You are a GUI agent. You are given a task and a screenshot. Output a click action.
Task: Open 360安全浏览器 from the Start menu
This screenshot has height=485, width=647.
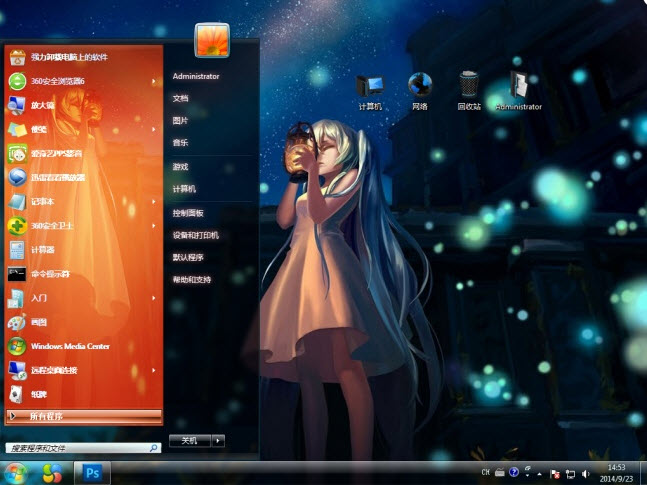[x=60, y=81]
